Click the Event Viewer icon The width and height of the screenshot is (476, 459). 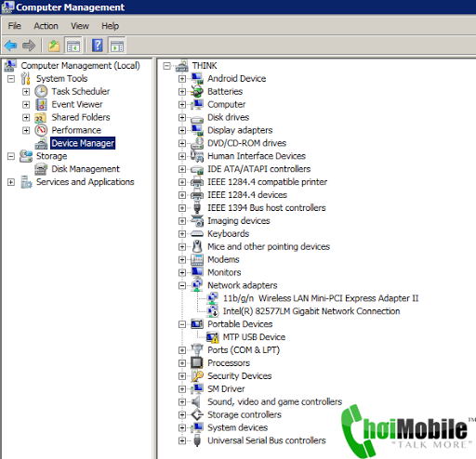tap(41, 104)
